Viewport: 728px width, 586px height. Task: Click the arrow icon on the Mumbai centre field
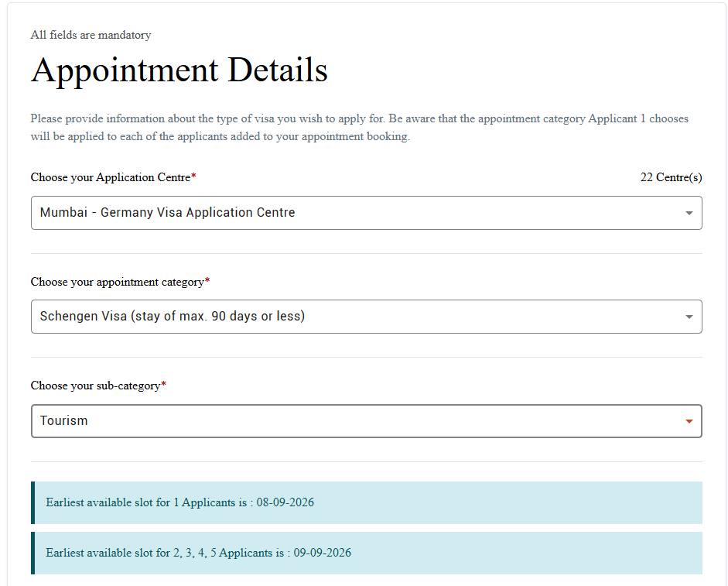[x=689, y=213]
